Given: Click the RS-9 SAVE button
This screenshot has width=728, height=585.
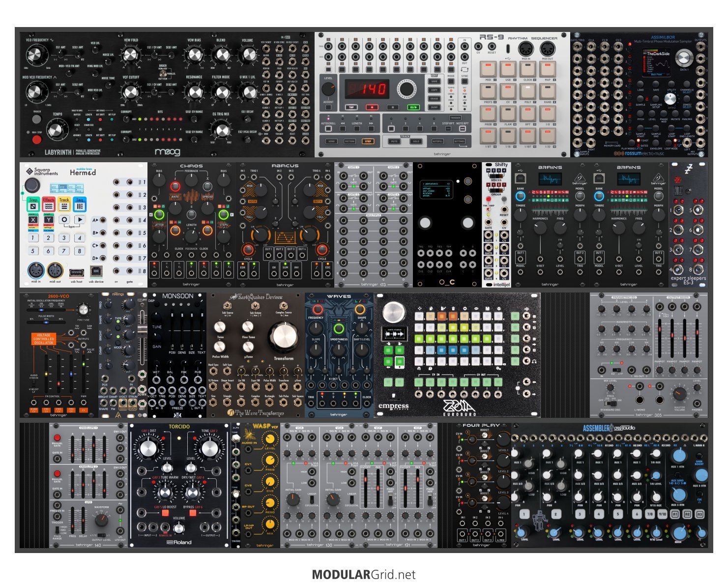Looking at the screenshot, I should coord(435,82).
